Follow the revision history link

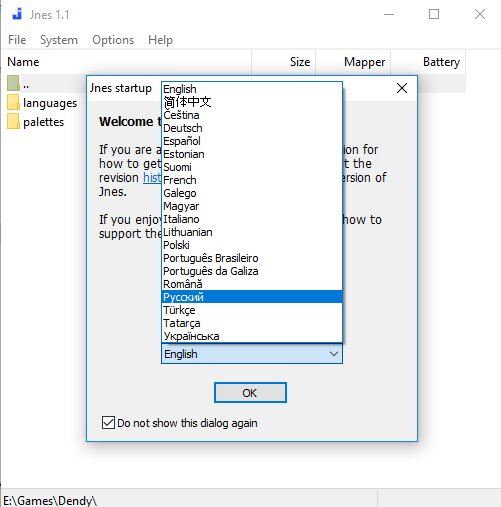(152, 177)
